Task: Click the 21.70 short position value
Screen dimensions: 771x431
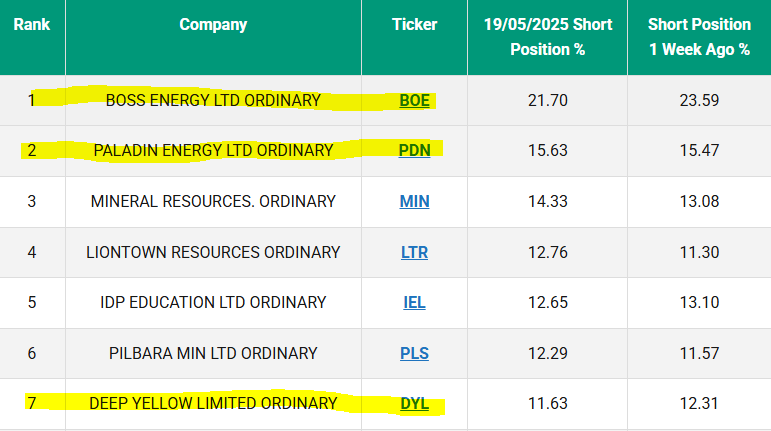Action: coord(547,100)
